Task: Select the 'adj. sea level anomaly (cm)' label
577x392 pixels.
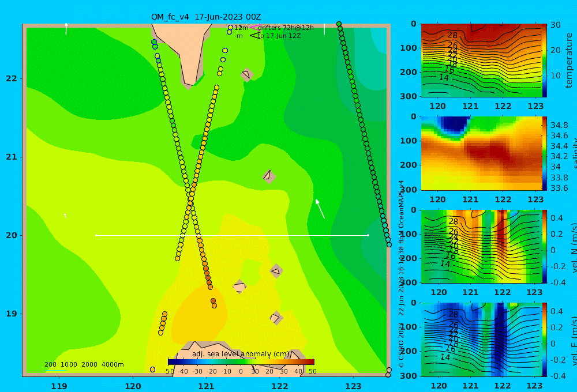Action: pos(241,354)
